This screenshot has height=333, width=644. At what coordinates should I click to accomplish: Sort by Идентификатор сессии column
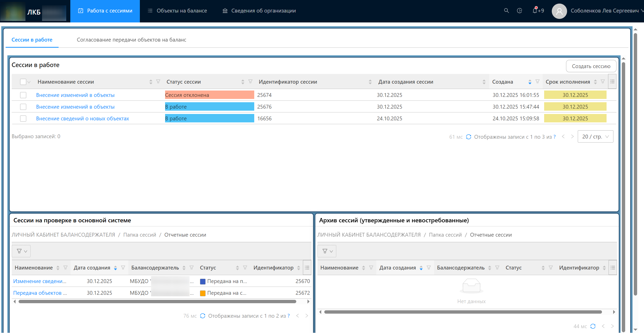point(370,82)
